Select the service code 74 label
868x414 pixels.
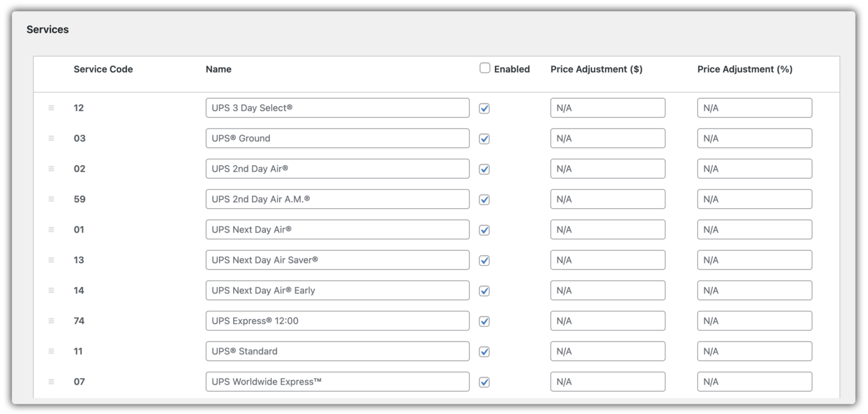click(79, 320)
